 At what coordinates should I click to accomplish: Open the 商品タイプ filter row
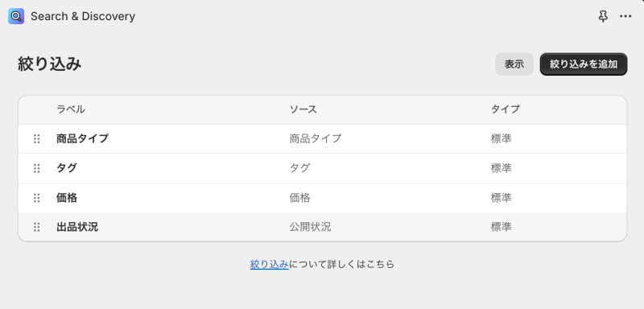323,138
